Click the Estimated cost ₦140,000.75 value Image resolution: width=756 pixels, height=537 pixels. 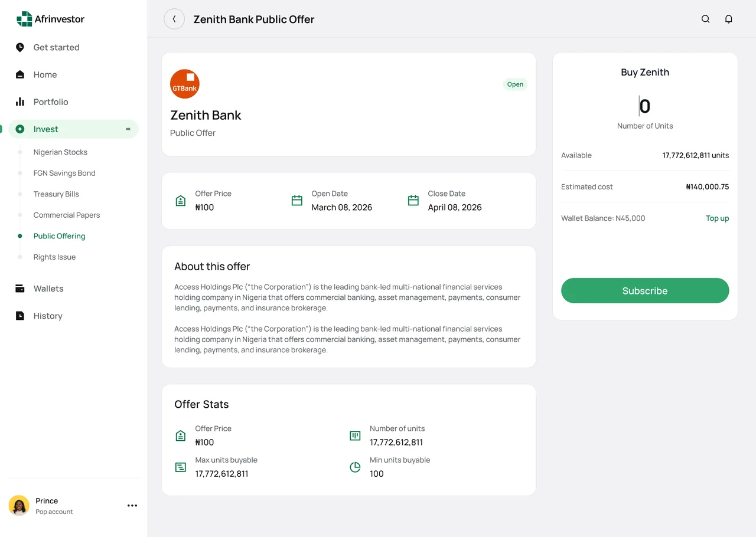click(x=707, y=186)
